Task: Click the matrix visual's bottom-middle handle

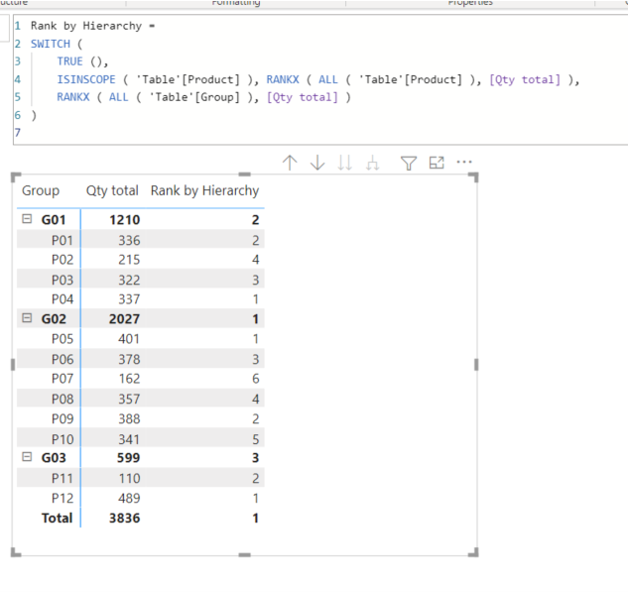Action: click(244, 555)
